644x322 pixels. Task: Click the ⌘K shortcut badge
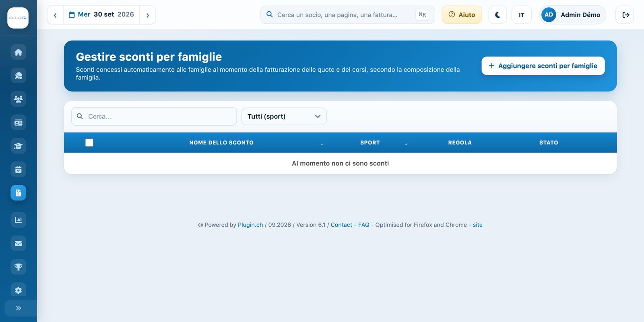point(422,15)
